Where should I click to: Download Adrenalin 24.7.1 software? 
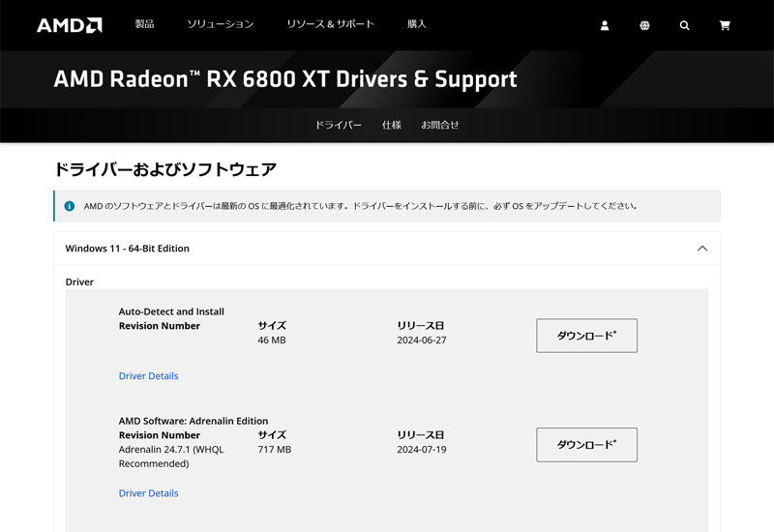point(586,445)
